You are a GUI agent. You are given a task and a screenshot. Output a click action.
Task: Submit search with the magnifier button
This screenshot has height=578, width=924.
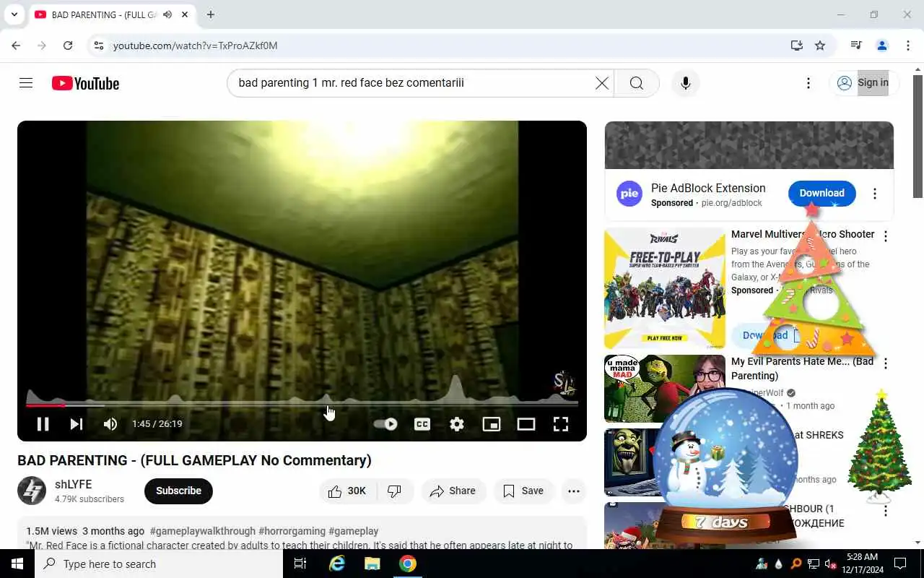(637, 83)
